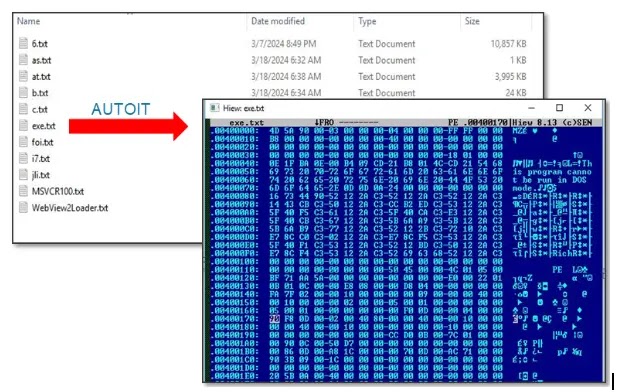This screenshot has height=392, width=620.
Task: Select the as.txt file icon
Action: (24, 60)
